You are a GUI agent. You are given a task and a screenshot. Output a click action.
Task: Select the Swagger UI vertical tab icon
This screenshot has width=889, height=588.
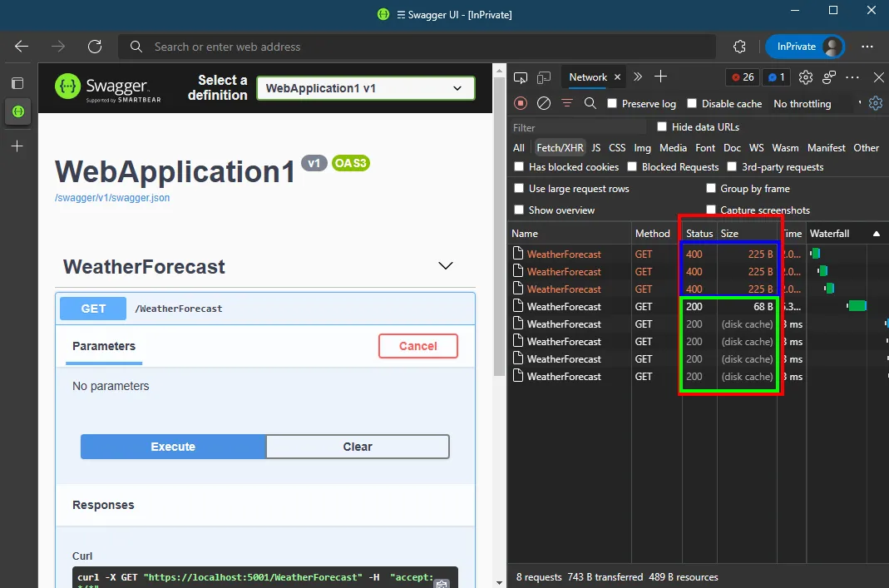[17, 111]
